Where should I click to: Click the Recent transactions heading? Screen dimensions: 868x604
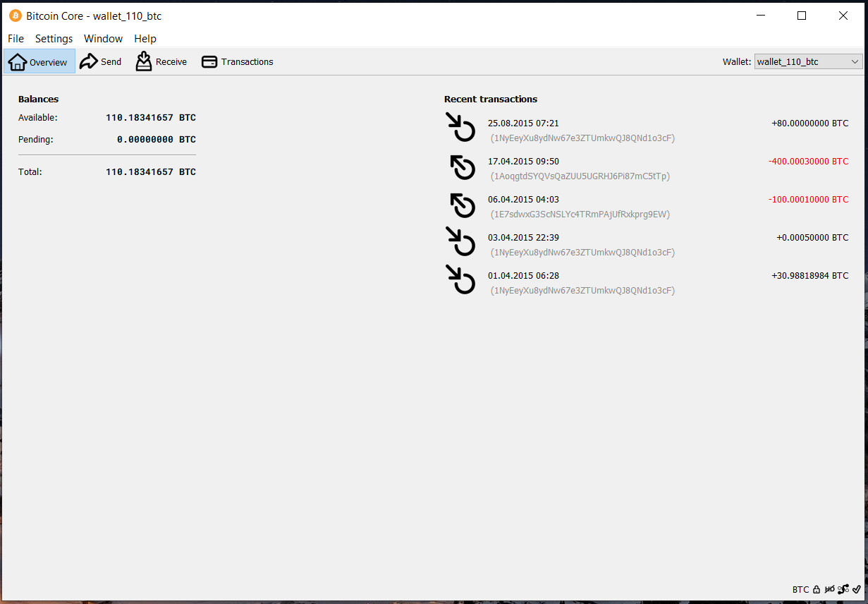[x=491, y=99]
